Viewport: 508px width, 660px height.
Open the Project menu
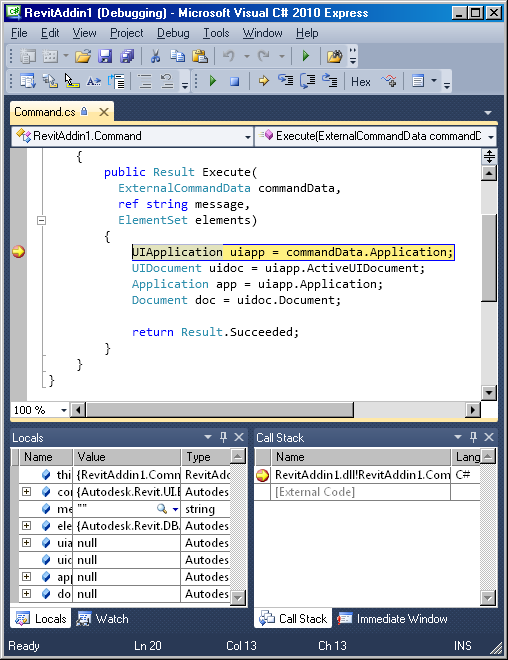pyautogui.click(x=126, y=33)
